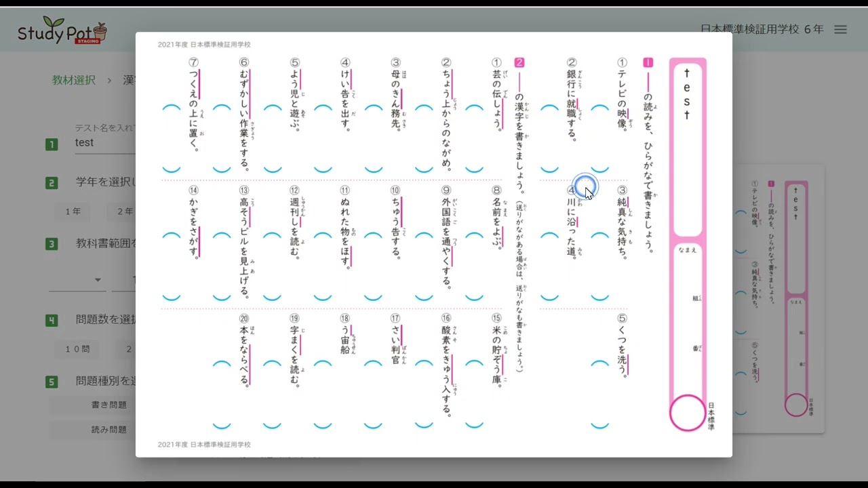868x488 pixels.
Task: Click step 5 badge beside 問題種別
Action: [x=52, y=382]
